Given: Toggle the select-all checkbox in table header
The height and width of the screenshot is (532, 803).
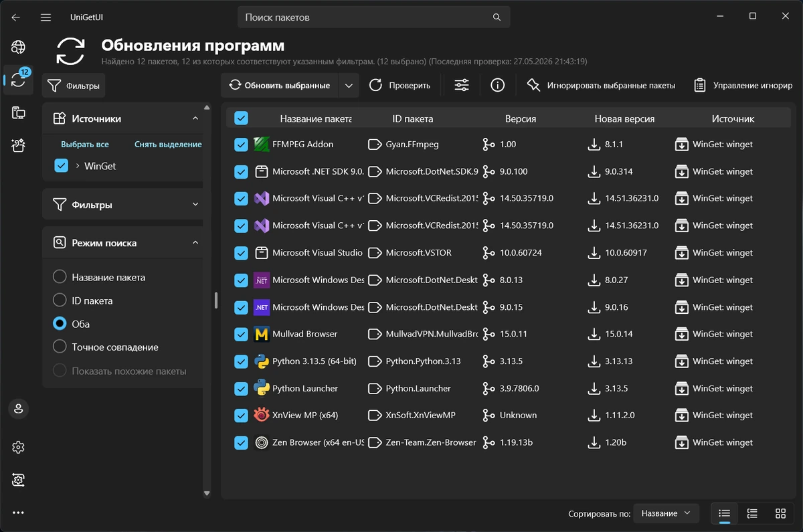Looking at the screenshot, I should (x=241, y=118).
